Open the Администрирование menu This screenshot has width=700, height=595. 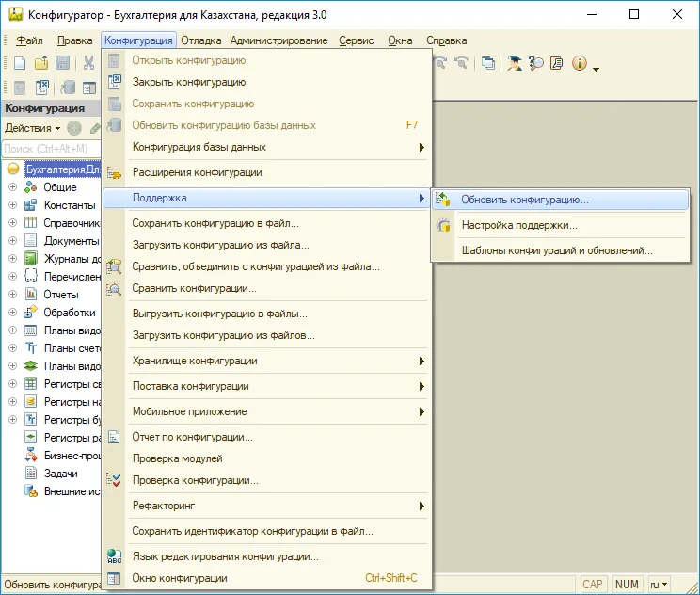pos(278,40)
